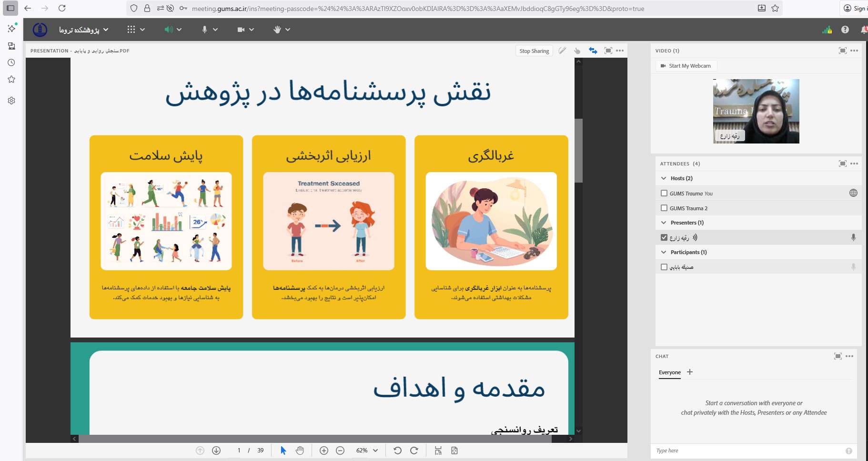The width and height of the screenshot is (868, 461).
Task: Tick the checkbox for GUMS Trauma You
Action: tap(664, 193)
